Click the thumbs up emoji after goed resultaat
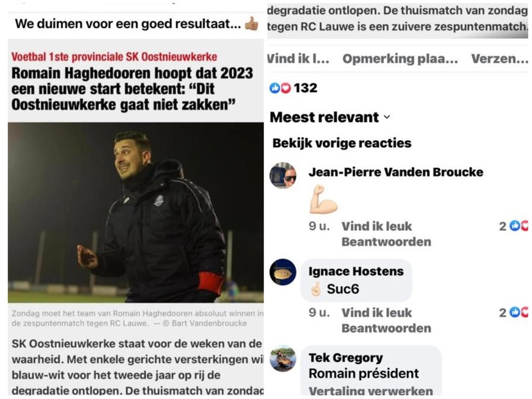This screenshot has height=399, width=532. (x=251, y=24)
